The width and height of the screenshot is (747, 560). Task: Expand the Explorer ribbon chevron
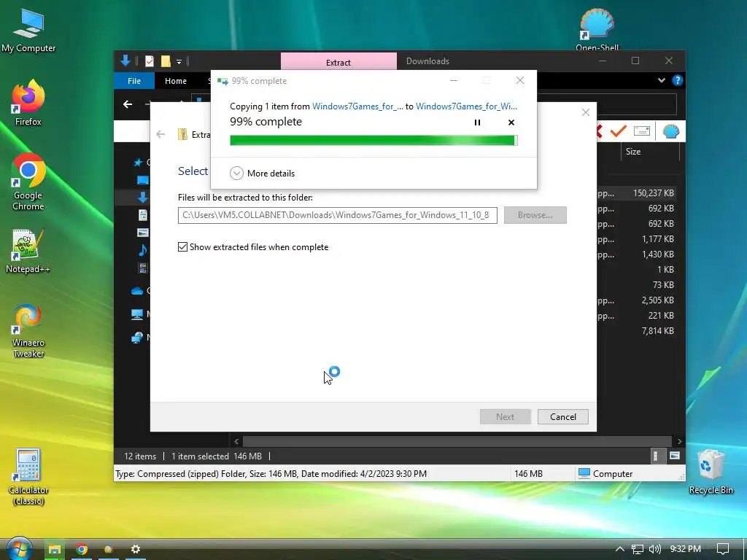[661, 80]
